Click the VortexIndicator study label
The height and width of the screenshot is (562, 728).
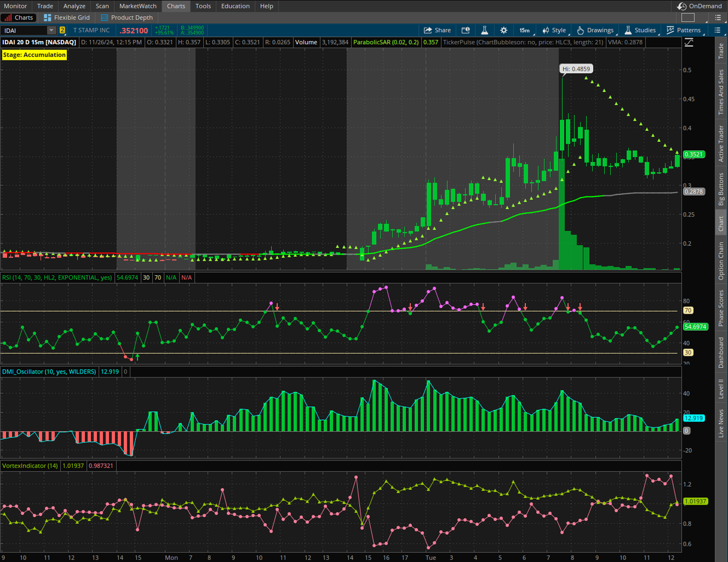tap(30, 465)
